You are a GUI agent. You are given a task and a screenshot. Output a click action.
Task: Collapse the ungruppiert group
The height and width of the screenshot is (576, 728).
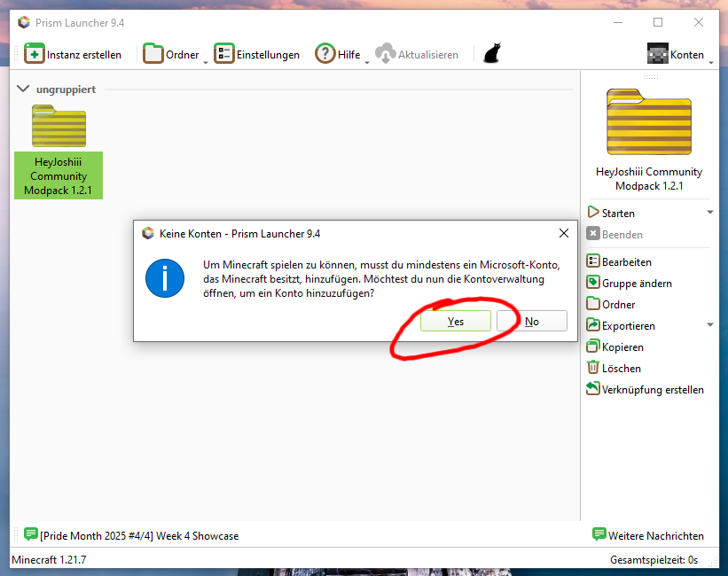pos(23,90)
